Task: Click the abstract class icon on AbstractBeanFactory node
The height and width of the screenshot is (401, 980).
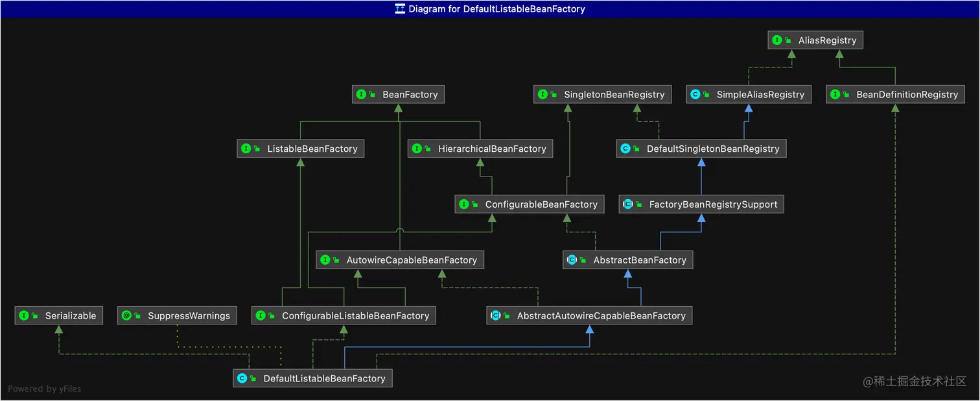Action: tap(572, 260)
